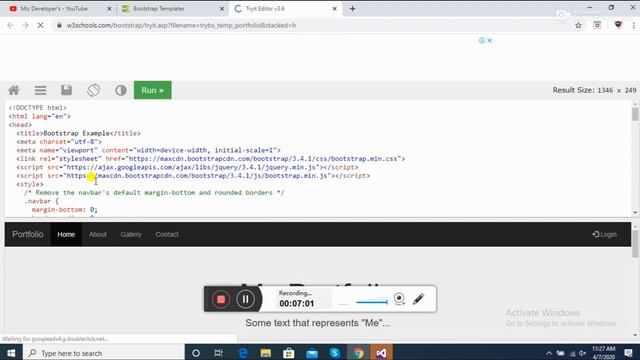Screen dimensions: 640x360
Task: Stop the page from loading
Action: (x=40, y=25)
